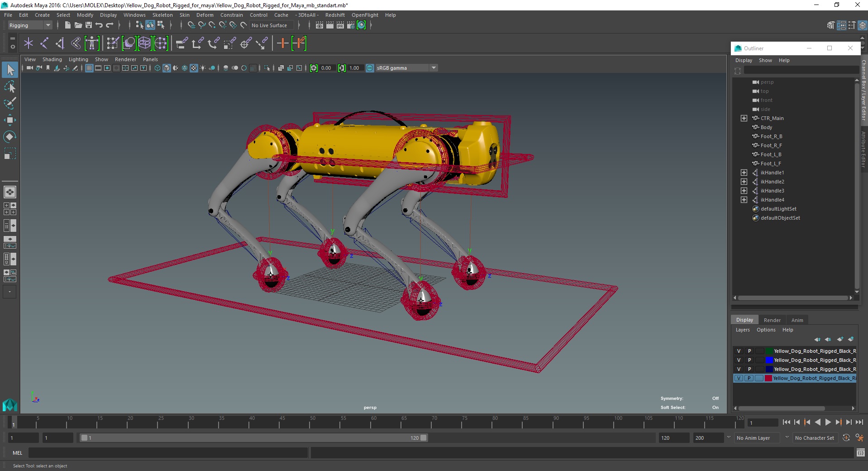Open the auto keyframe toggle icon

pyautogui.click(x=846, y=438)
